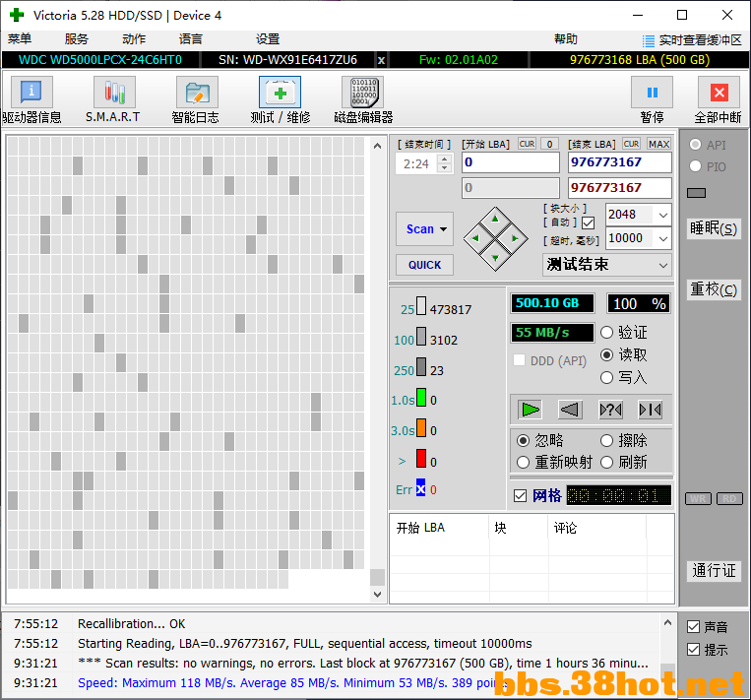Click the end-time 2:24 spinner up arrow
The image size is (751, 700).
point(445,159)
